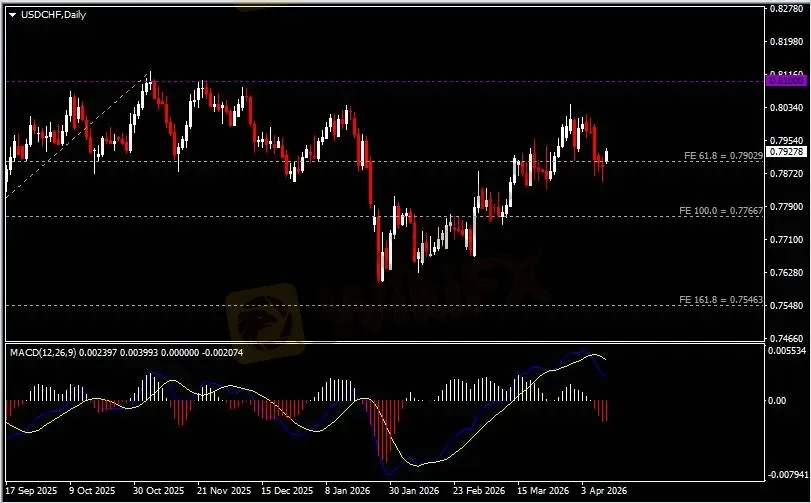
Task: Click the -0.007941 MACD scale label
Action: click(786, 476)
